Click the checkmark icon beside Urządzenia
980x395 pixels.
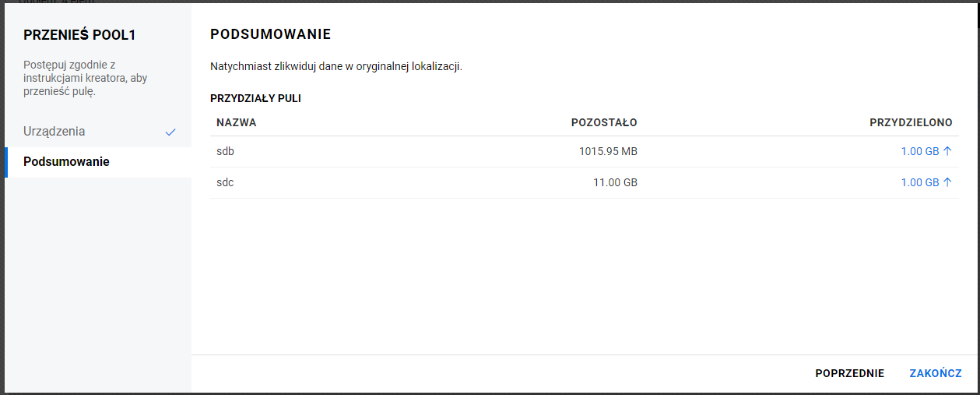[x=171, y=132]
